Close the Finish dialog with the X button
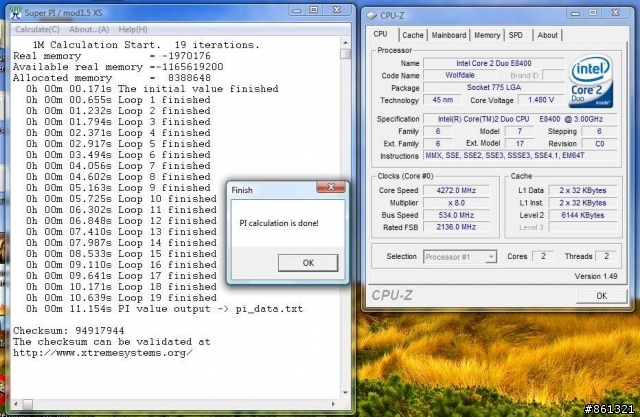 pos(331,187)
